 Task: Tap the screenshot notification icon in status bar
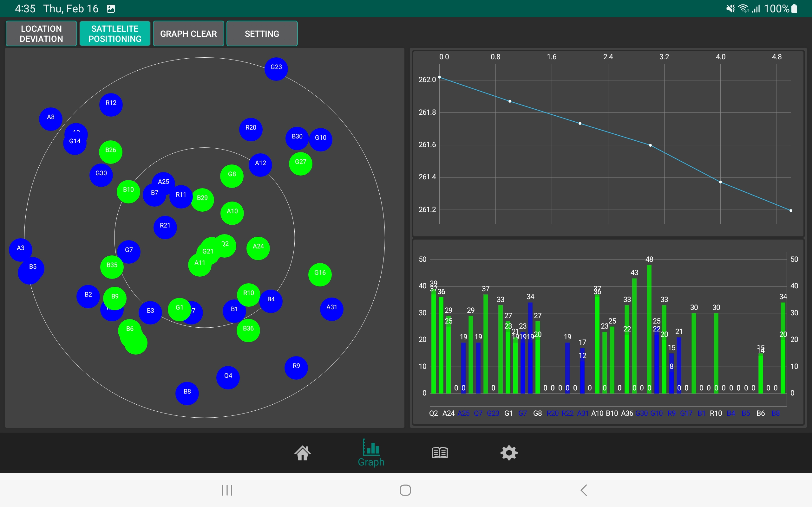pyautogui.click(x=111, y=9)
